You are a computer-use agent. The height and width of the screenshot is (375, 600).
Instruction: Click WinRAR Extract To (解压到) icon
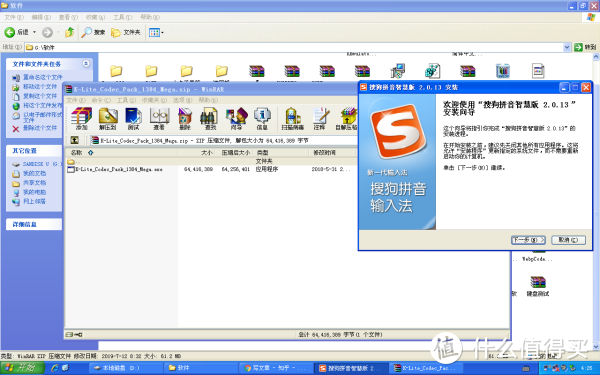pos(108,119)
